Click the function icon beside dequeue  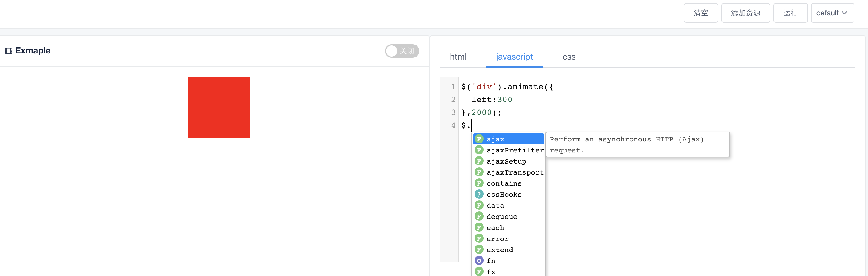pyautogui.click(x=479, y=216)
